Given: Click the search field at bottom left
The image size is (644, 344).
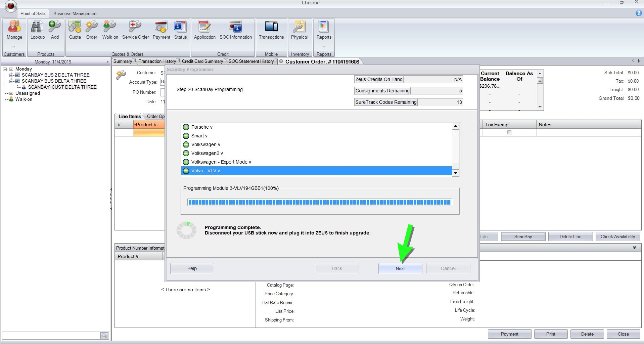Looking at the screenshot, I should 51,335.
